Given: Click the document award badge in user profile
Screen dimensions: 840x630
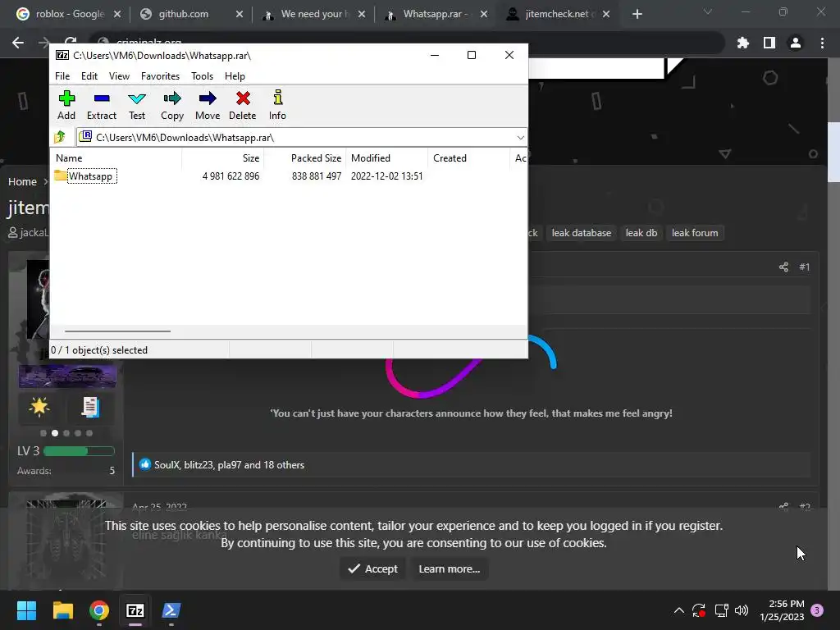Looking at the screenshot, I should coord(90,407).
